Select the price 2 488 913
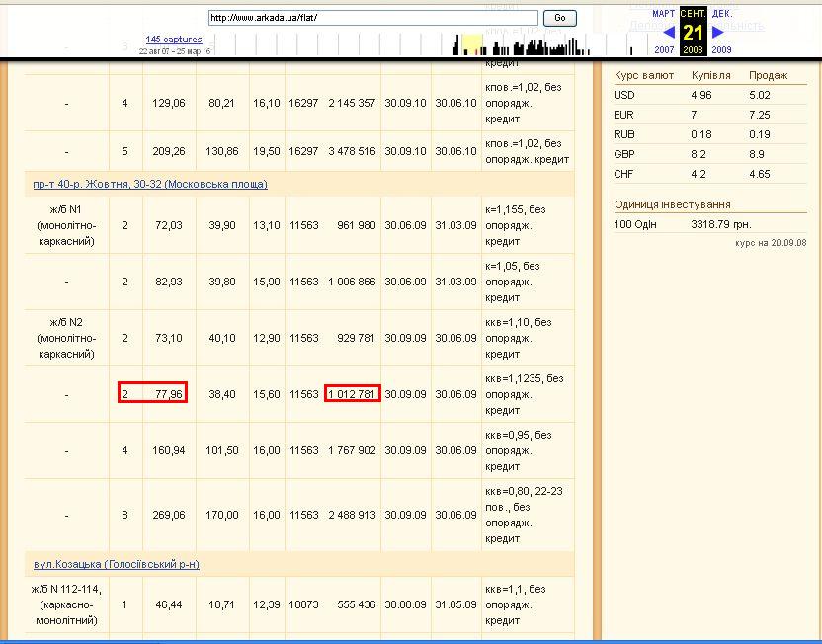The image size is (822, 644). point(353,515)
